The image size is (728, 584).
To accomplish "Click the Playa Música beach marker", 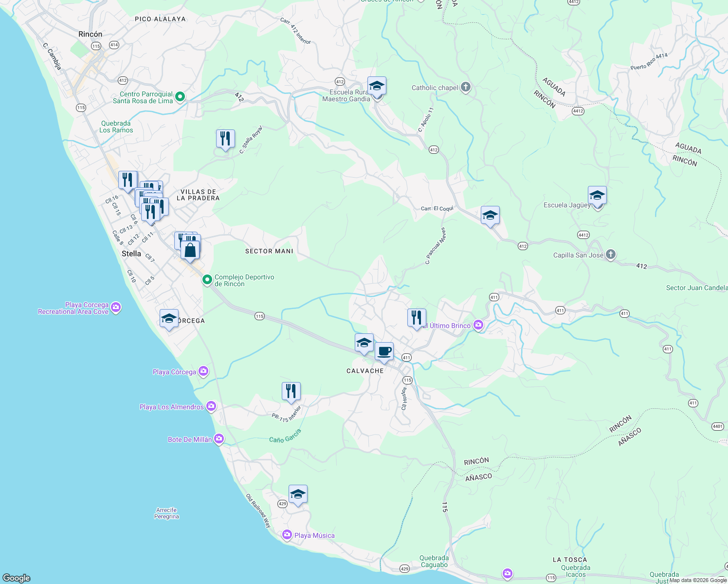I will [287, 534].
